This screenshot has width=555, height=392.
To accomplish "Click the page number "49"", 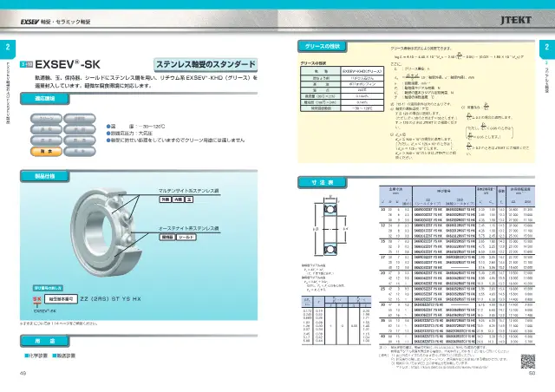I will (x=23, y=373).
